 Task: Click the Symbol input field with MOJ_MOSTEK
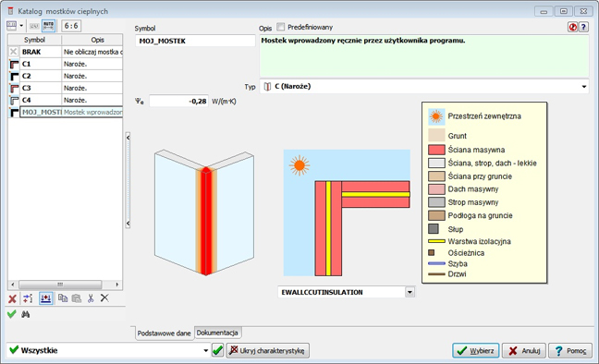pyautogui.click(x=195, y=41)
